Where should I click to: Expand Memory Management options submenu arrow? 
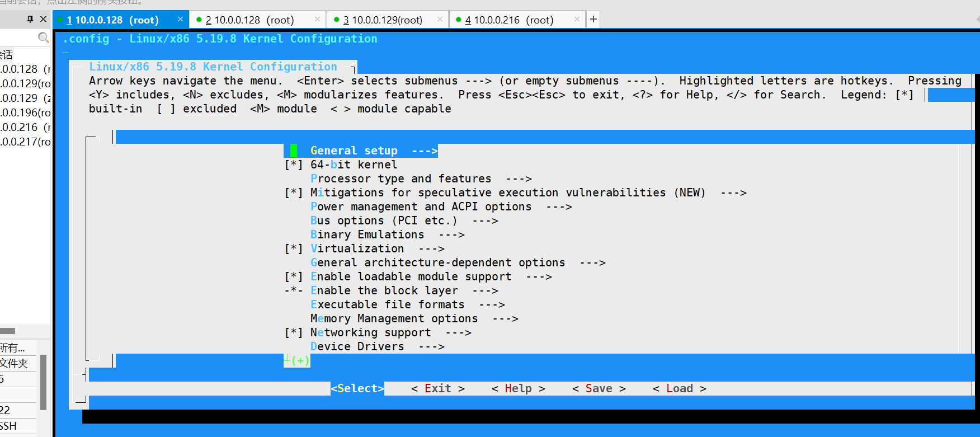[x=505, y=318]
